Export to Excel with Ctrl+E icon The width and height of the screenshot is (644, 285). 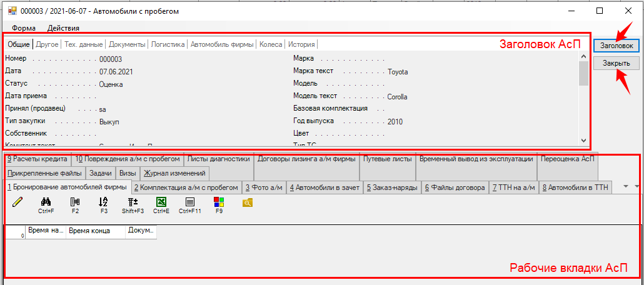[x=161, y=202]
